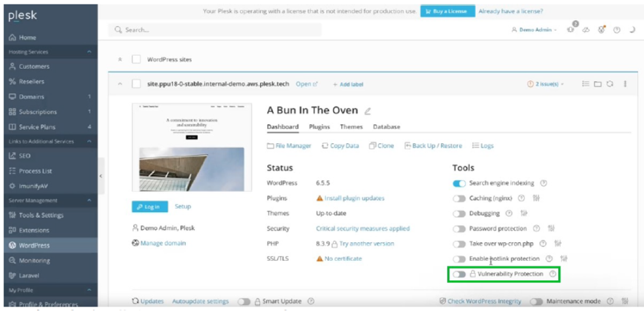
Task: Open the site preview thumbnail
Action: coord(192,146)
